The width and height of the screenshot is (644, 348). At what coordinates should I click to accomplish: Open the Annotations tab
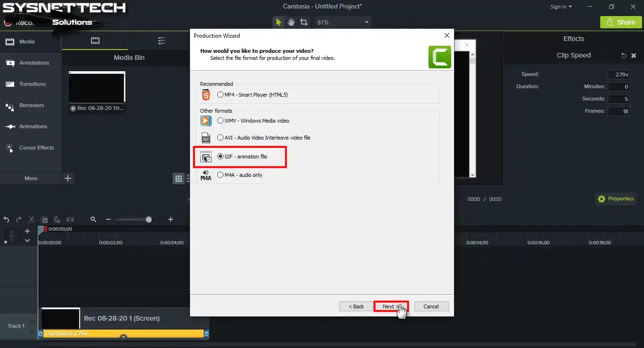tap(31, 63)
